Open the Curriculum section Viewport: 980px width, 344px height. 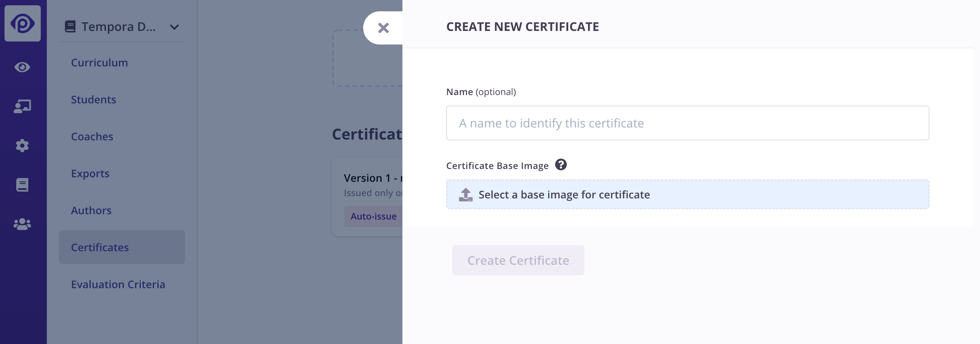[x=99, y=62]
